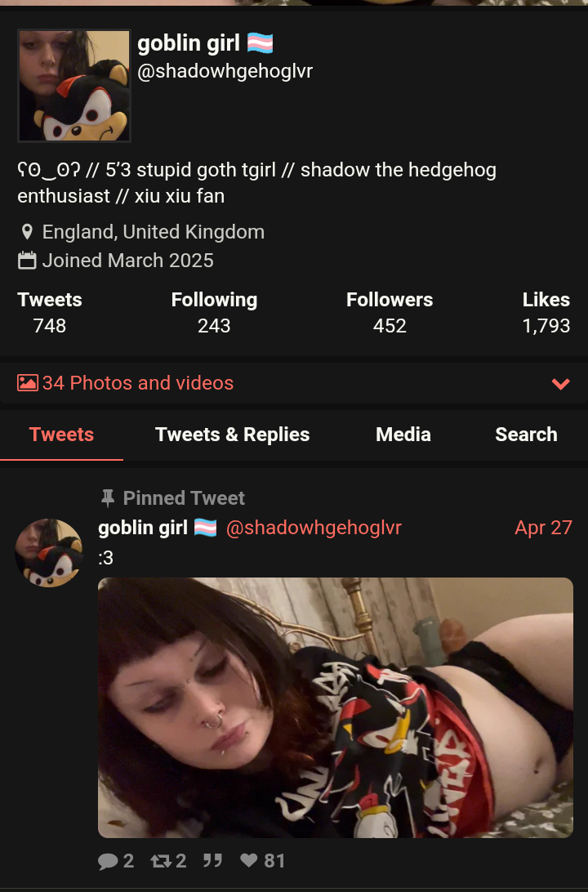Switch to Tweets & Replies tab
The height and width of the screenshot is (892, 588).
(232, 435)
